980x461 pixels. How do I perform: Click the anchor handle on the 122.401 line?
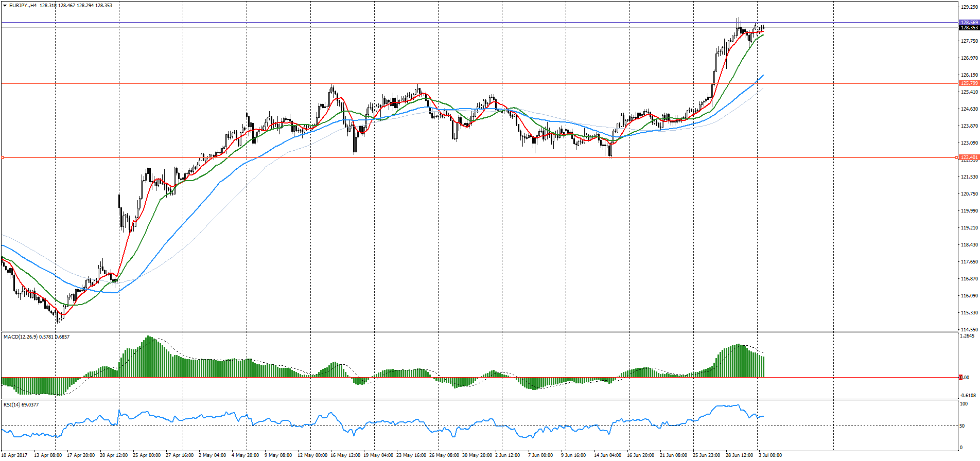[x=3, y=157]
